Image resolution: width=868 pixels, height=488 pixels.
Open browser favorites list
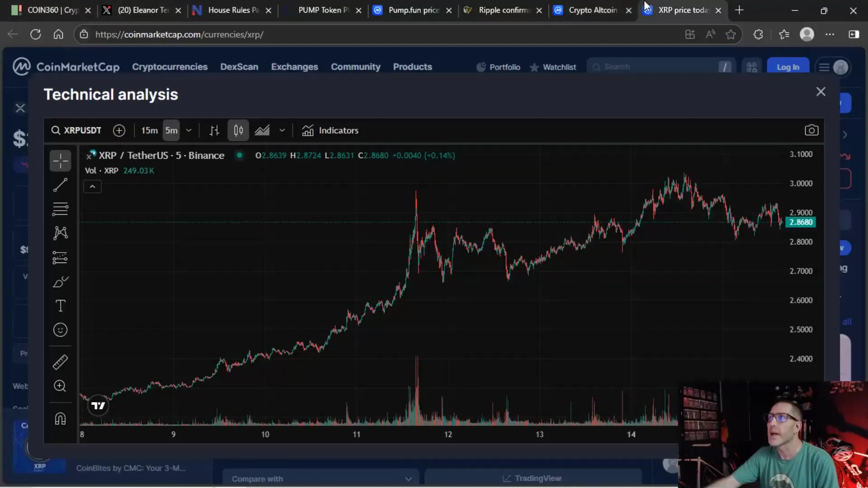coord(784,34)
